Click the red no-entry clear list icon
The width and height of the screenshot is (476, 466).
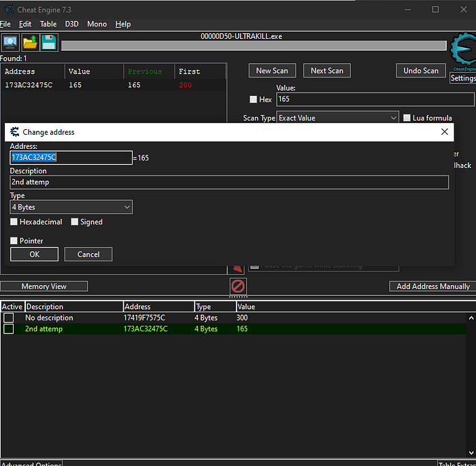click(x=238, y=286)
